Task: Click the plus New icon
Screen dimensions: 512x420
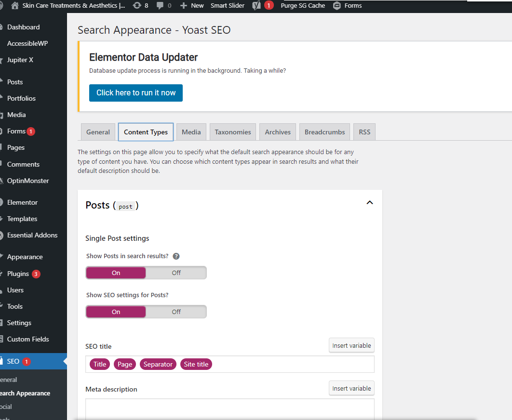Action: 184,6
